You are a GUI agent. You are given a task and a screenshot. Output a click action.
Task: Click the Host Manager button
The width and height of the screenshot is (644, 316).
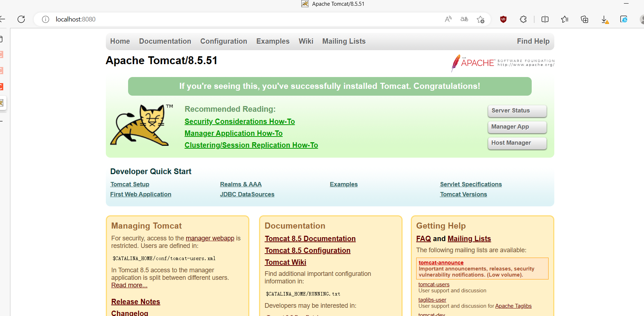pos(517,143)
